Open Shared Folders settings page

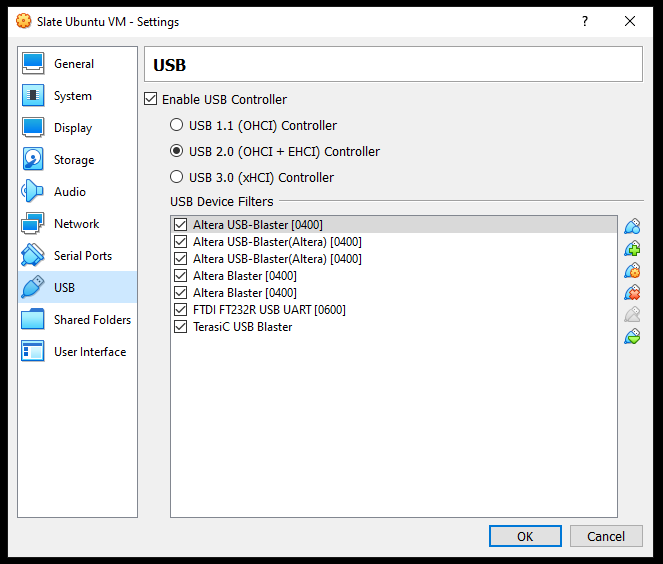click(x=78, y=319)
